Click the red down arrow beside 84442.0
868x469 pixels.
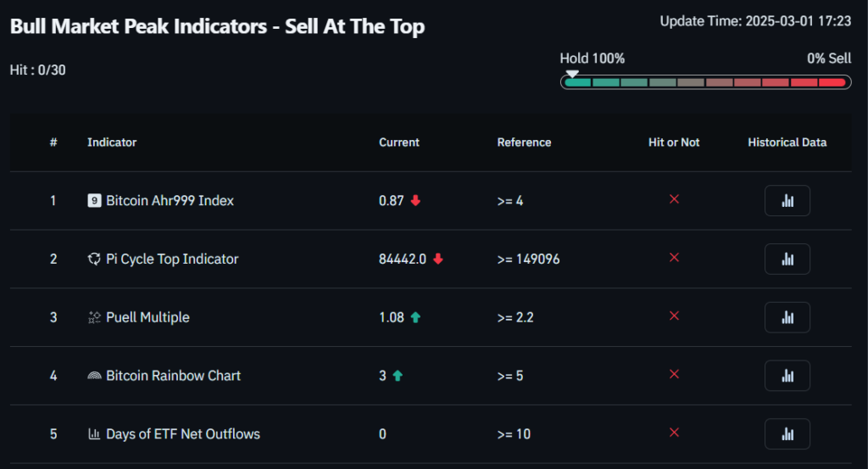coord(437,260)
